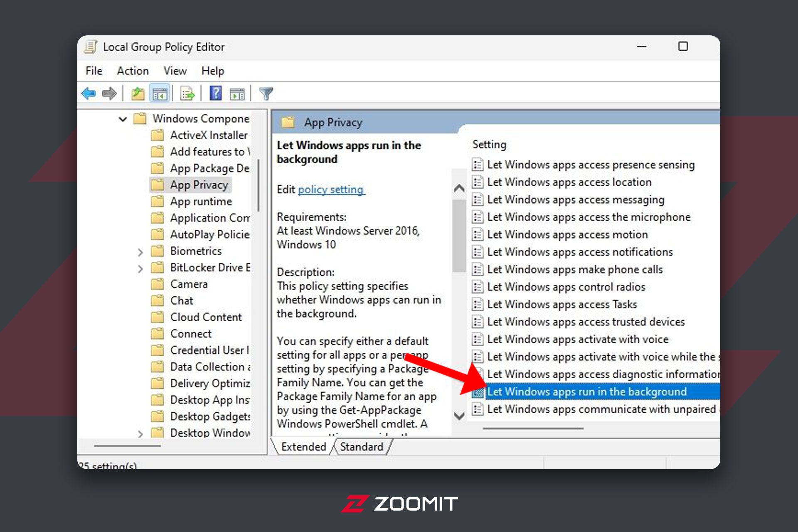
Task: Click description pane scroll down arrow
Action: click(459, 416)
